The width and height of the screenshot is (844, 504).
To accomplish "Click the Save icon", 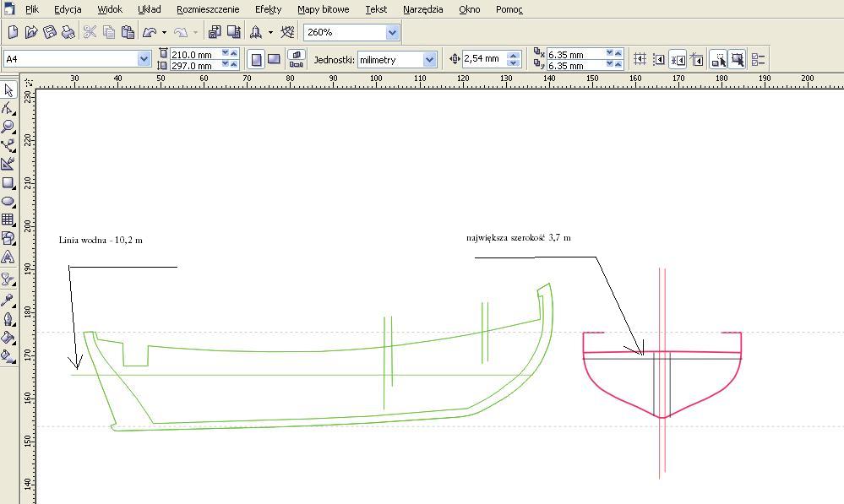I will pyautogui.click(x=50, y=32).
